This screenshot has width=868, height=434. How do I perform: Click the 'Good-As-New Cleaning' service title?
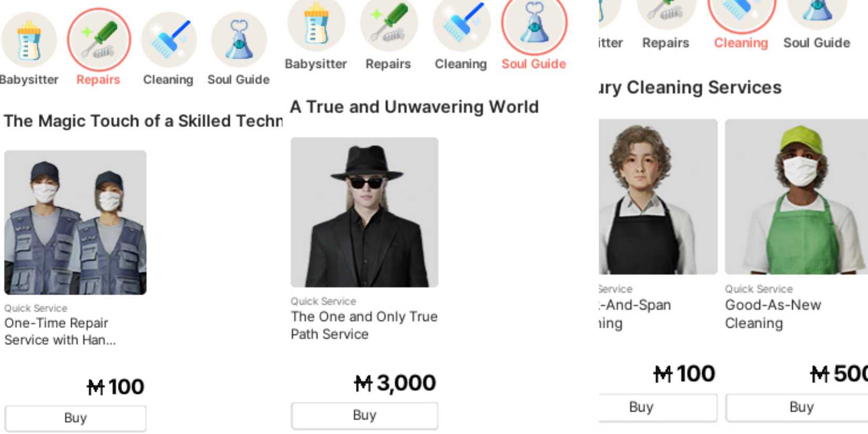click(x=773, y=314)
